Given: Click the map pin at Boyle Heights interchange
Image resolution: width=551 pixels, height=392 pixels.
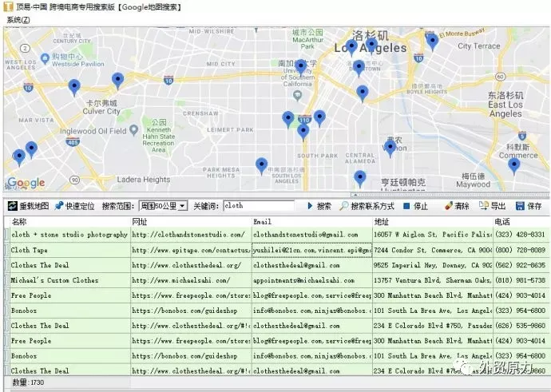Looking at the screenshot, I should [363, 93].
